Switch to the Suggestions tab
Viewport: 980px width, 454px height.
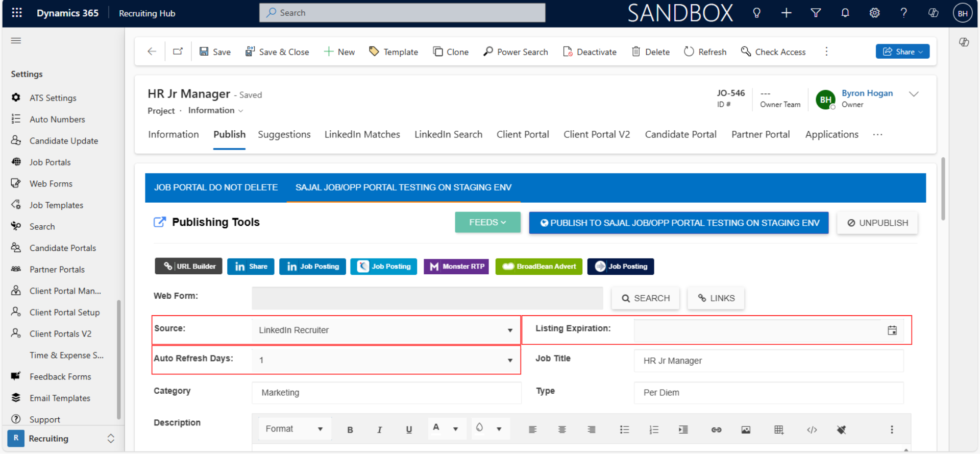[284, 134]
